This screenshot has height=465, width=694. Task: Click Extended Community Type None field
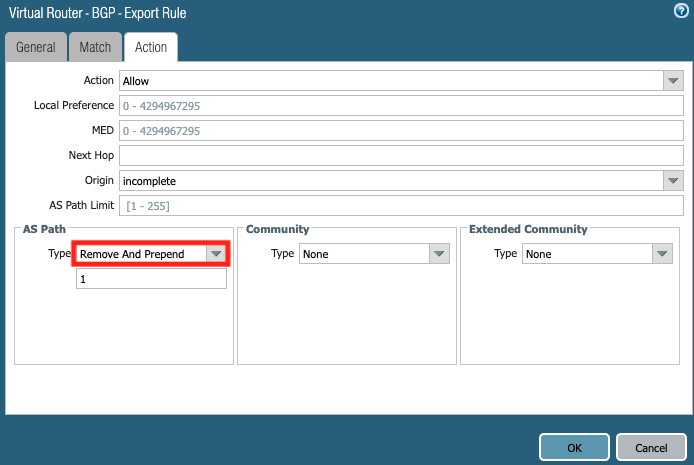coord(587,254)
